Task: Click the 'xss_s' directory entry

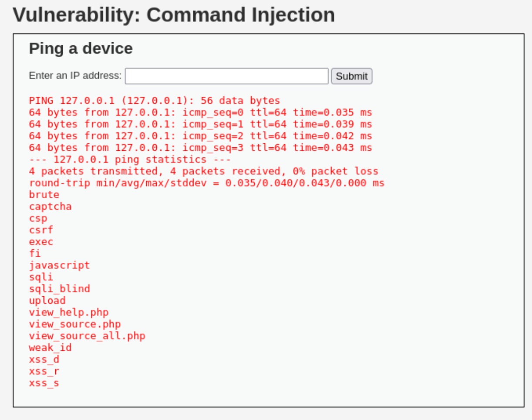Action: pos(44,383)
